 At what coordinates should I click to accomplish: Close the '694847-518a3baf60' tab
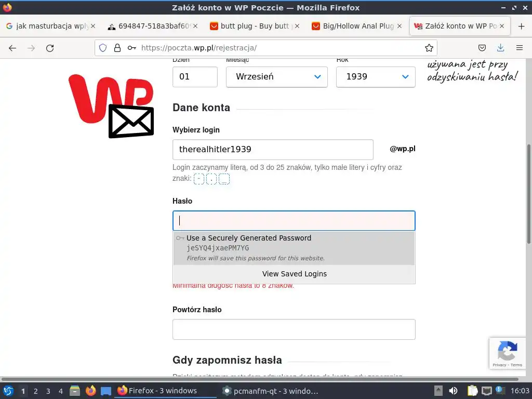click(195, 26)
